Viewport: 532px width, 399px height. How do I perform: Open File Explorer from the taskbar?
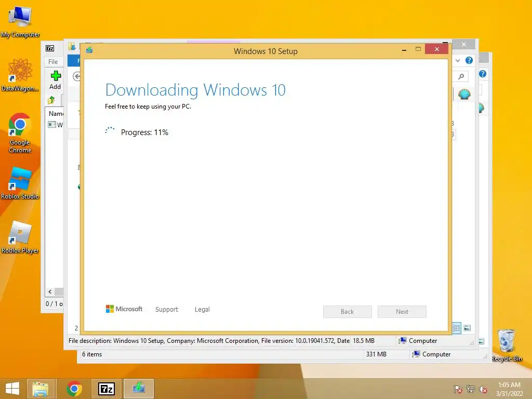coord(41,389)
